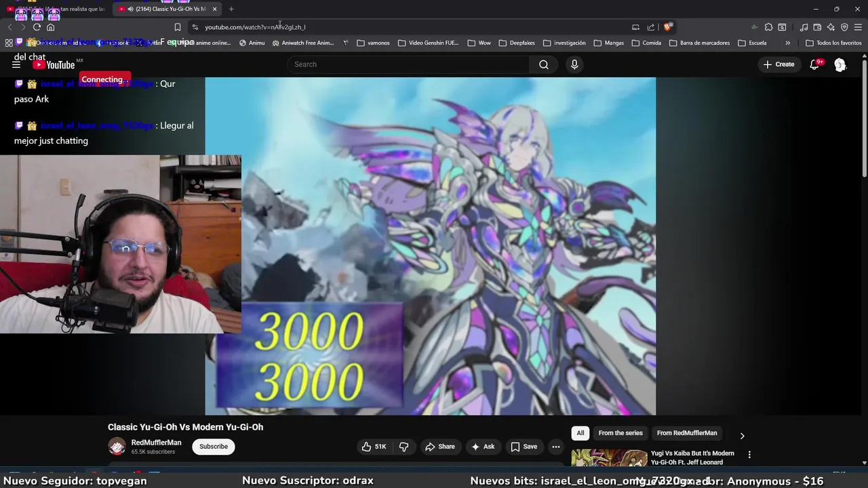Open options menu for Yugi Vs Kaiba video
Screen dimensions: 868x488
tap(749, 455)
